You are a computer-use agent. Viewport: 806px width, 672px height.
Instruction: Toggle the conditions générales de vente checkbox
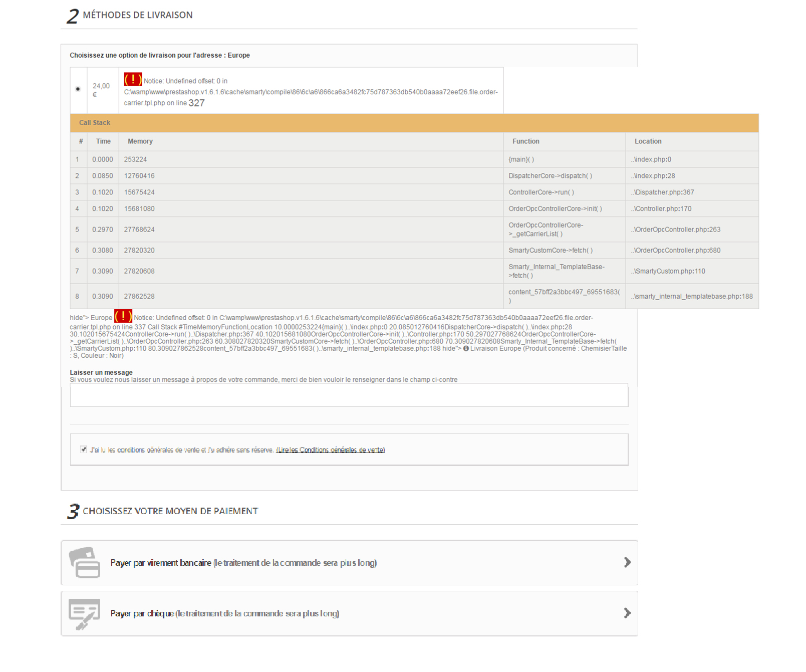coord(84,450)
